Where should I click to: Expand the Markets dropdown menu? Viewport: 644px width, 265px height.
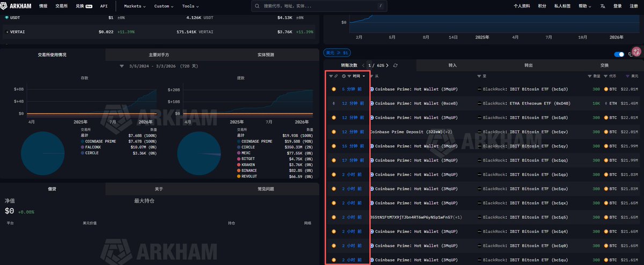click(136, 6)
